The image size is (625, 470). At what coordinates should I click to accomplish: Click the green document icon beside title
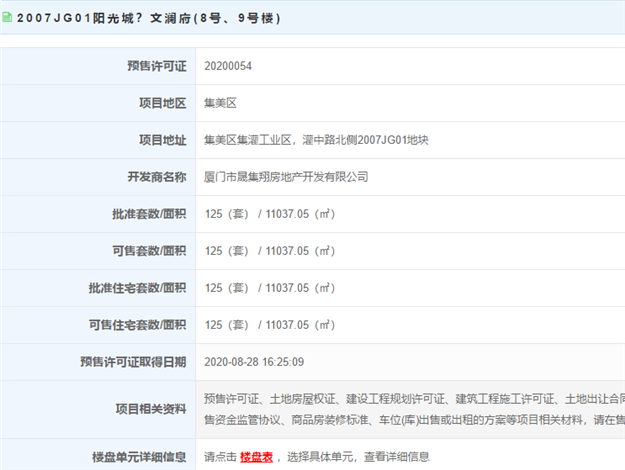coord(7,17)
